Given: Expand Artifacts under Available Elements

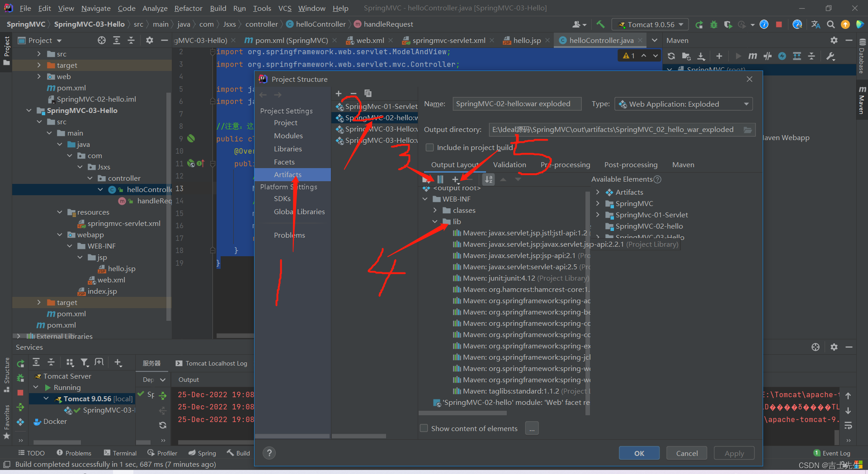Looking at the screenshot, I should (x=598, y=192).
